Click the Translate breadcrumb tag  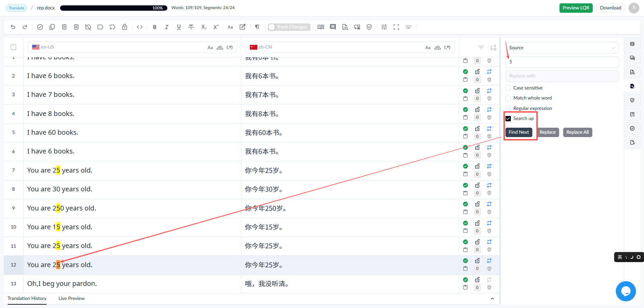click(16, 8)
